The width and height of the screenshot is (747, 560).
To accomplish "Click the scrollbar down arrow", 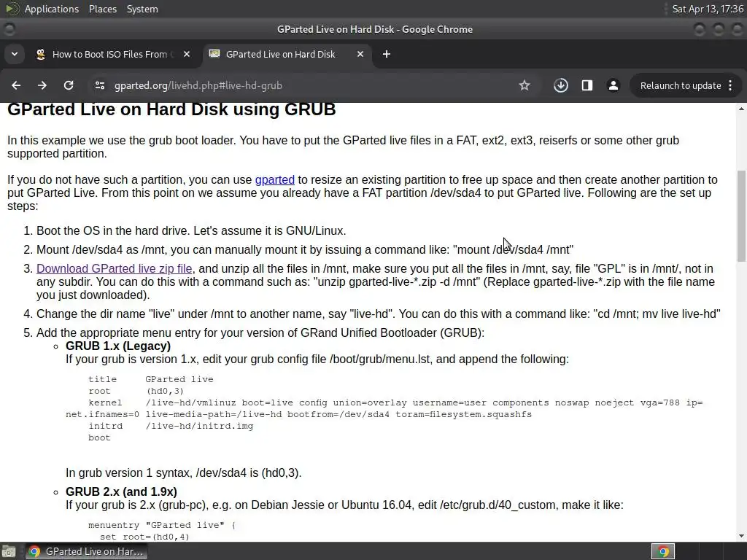I will tap(741, 536).
